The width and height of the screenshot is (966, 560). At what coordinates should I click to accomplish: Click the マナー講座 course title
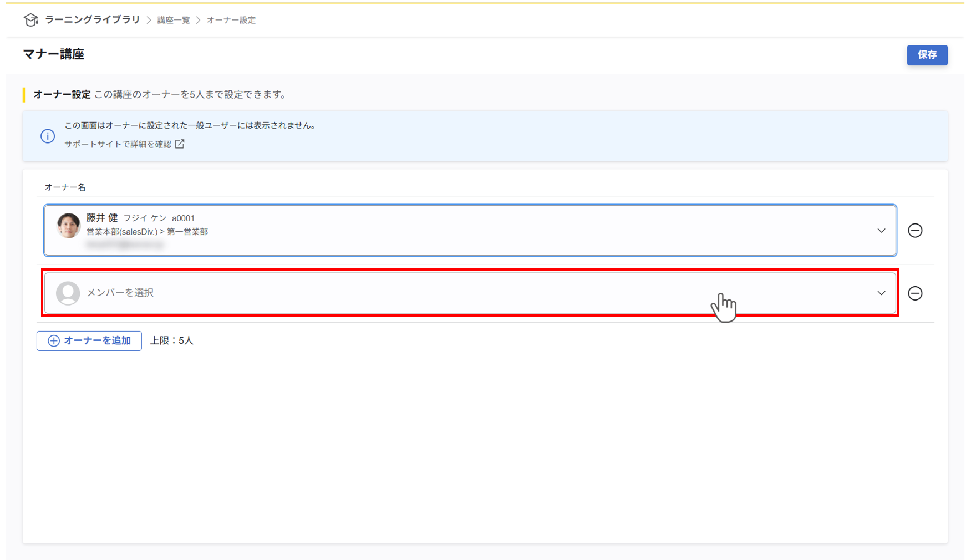[x=53, y=55]
